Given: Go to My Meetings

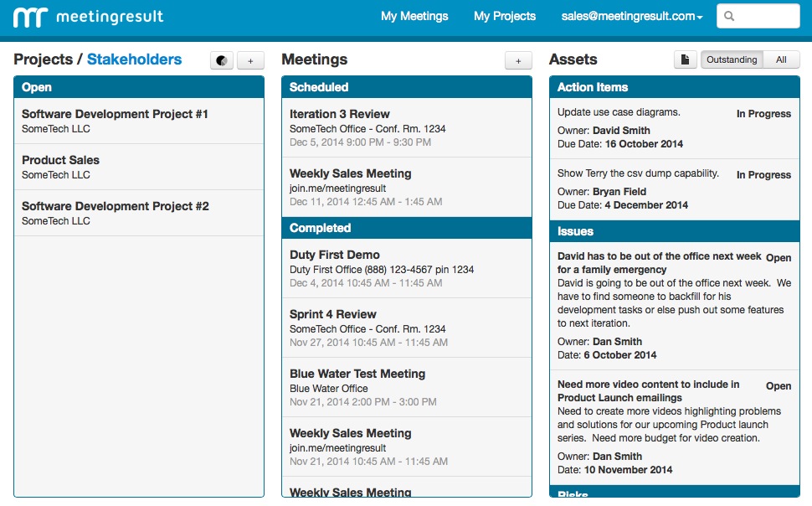Looking at the screenshot, I should [414, 16].
